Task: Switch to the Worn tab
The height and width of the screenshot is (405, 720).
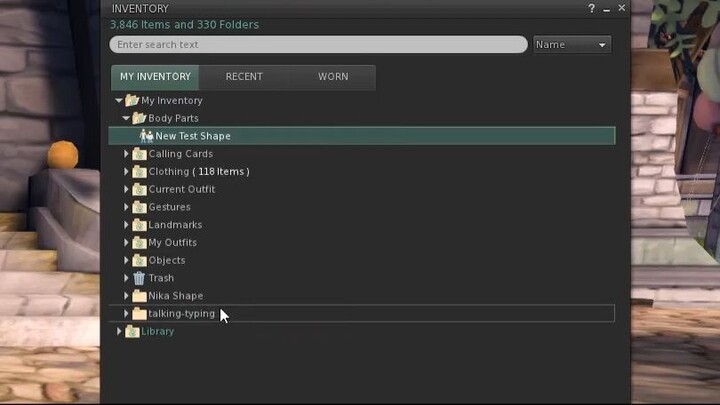Action: tap(333, 77)
